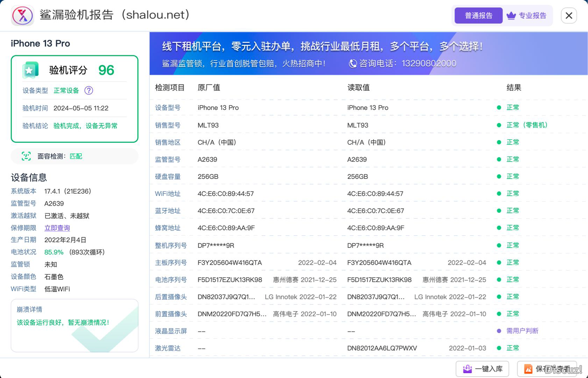Click the crown icon beside 专业报告
588x378 pixels.
click(x=511, y=15)
